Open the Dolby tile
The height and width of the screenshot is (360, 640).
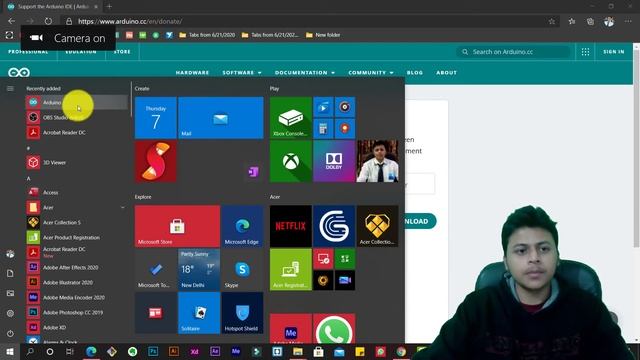334,161
